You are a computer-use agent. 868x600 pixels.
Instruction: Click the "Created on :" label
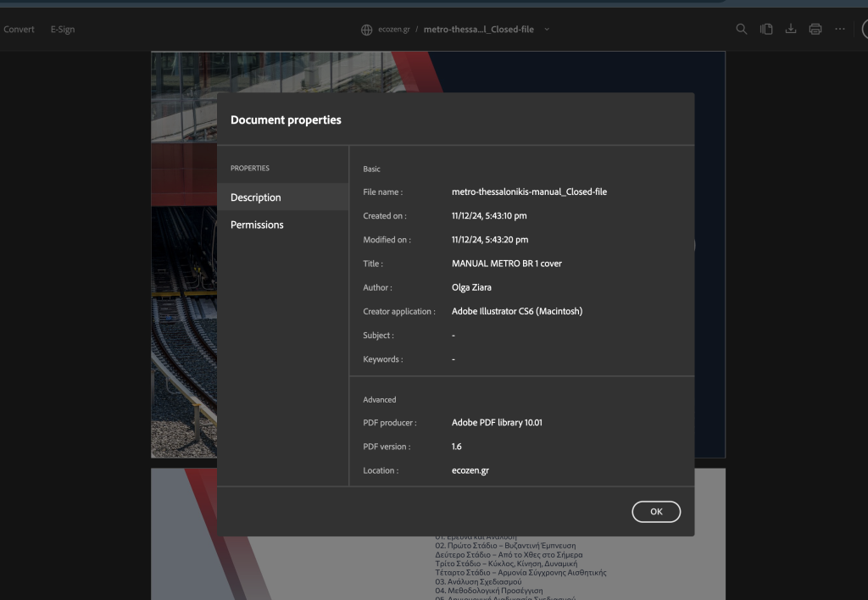click(385, 216)
